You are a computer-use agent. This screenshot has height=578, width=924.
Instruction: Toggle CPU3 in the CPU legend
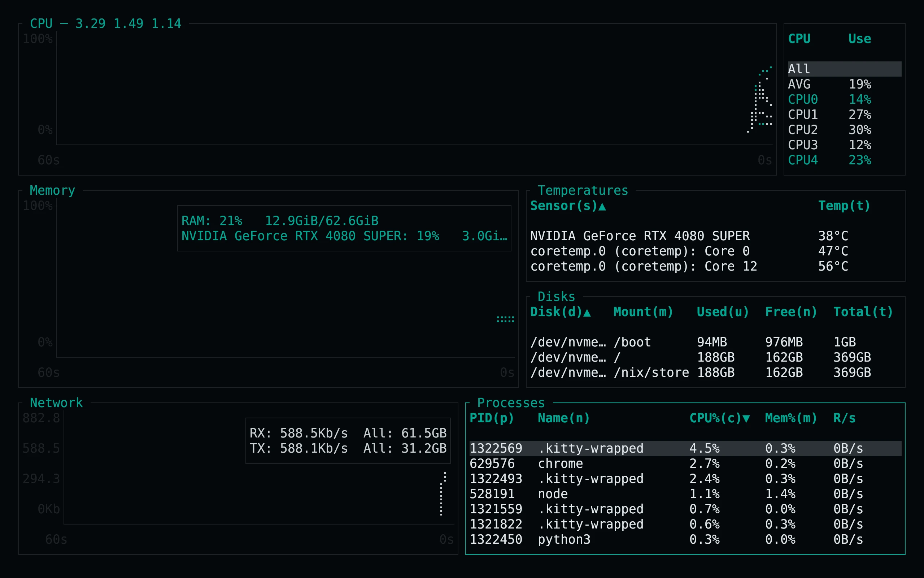click(845, 145)
